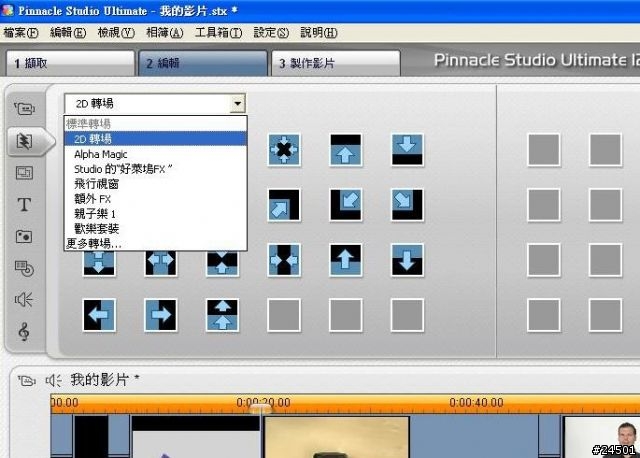Click the 我的影片 project title label
Screen dimensions: 640x458
point(100,380)
